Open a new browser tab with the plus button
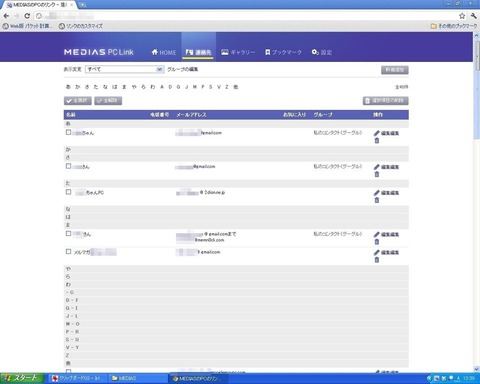 click(82, 5)
